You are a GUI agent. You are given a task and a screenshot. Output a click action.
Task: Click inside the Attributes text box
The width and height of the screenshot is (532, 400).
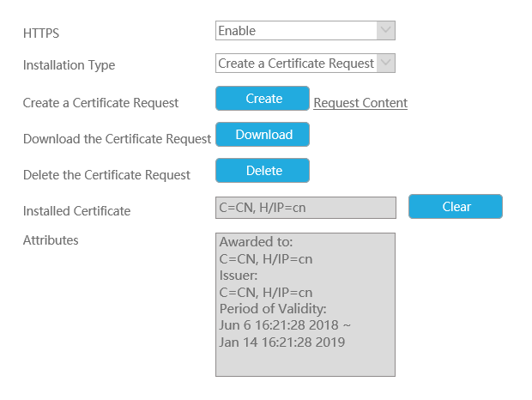(305, 305)
